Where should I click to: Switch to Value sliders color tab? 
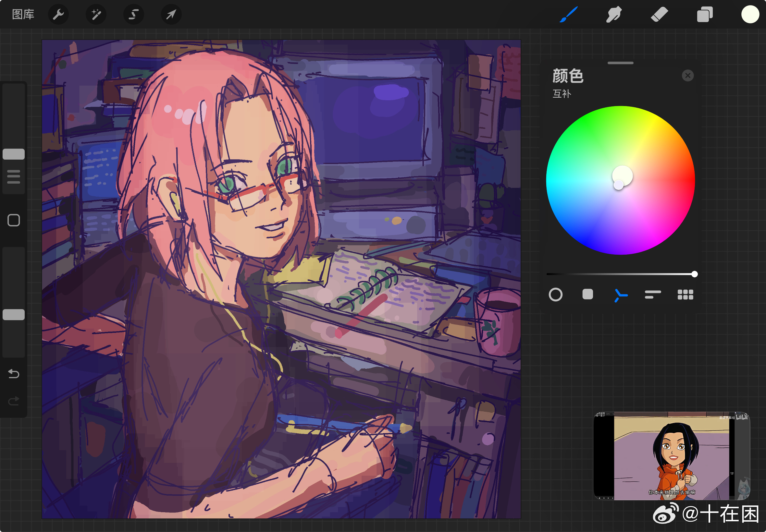(x=653, y=295)
